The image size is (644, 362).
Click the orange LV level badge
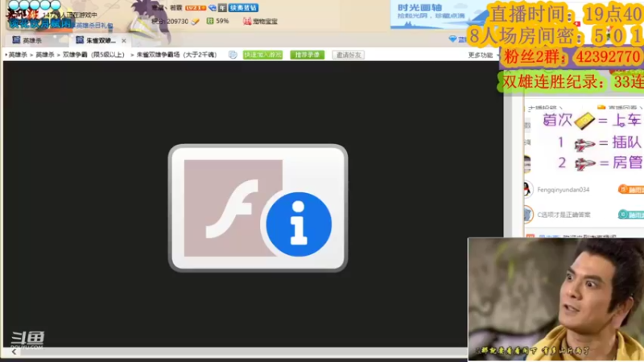pyautogui.click(x=195, y=8)
